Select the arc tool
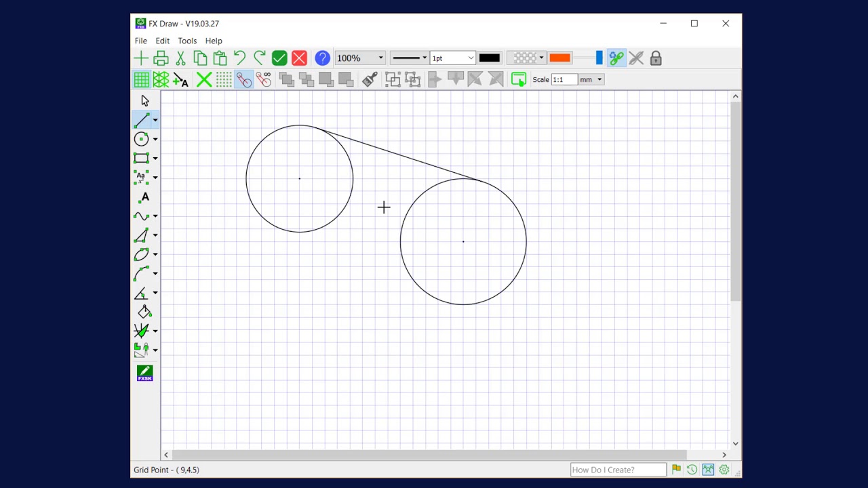Screen dimensions: 868x488 pos(141,273)
